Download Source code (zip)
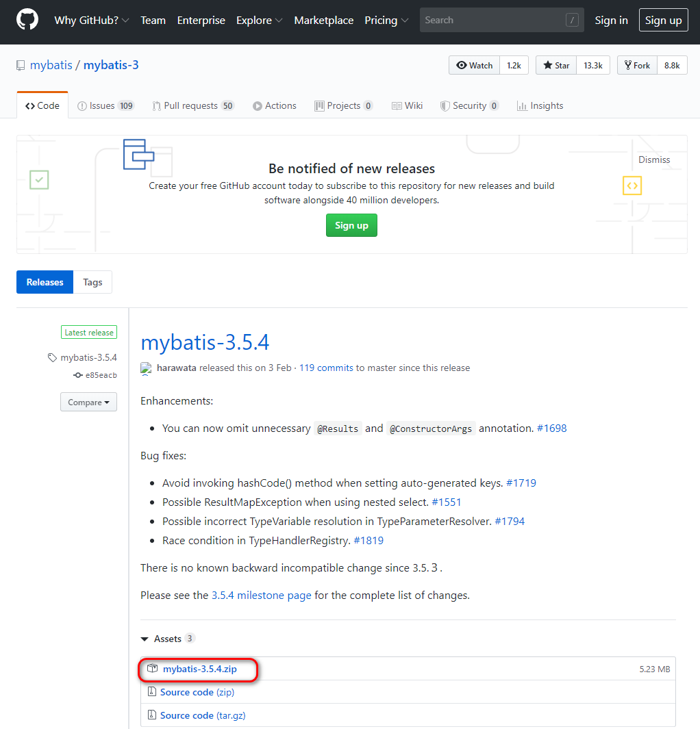Image resolution: width=700 pixels, height=729 pixels. coord(197,692)
